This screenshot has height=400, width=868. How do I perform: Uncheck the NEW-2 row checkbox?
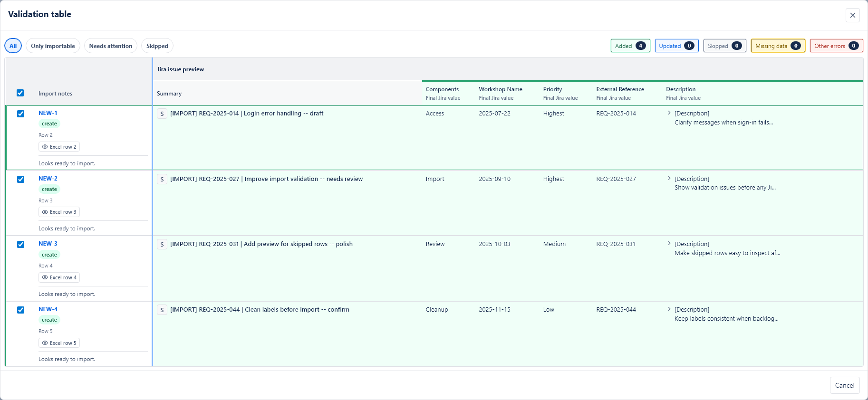[x=21, y=179]
